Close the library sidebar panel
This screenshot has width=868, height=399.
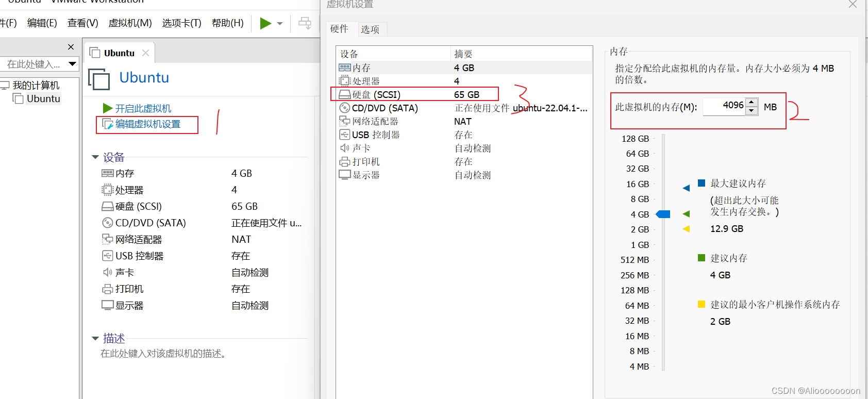point(71,47)
